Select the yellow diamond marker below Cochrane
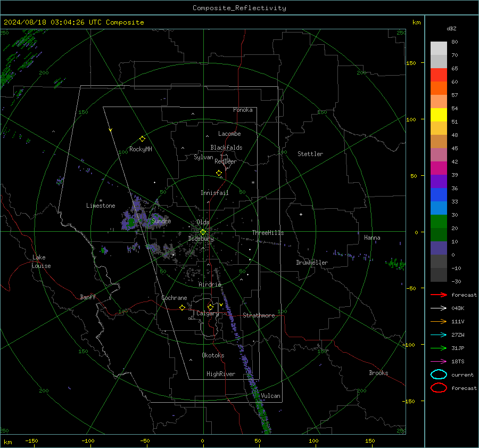Screen dimensions: 479x448 coord(183,307)
